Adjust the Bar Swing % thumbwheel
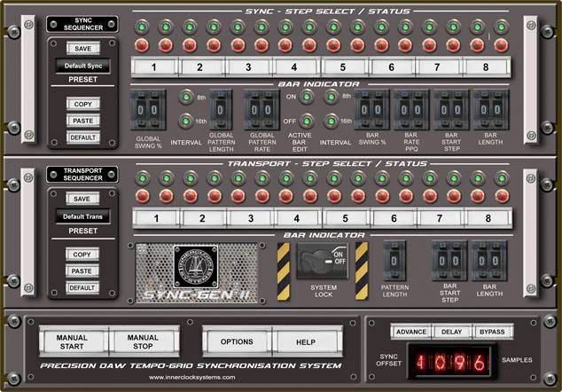Image resolution: width=562 pixels, height=392 pixels. (x=371, y=110)
